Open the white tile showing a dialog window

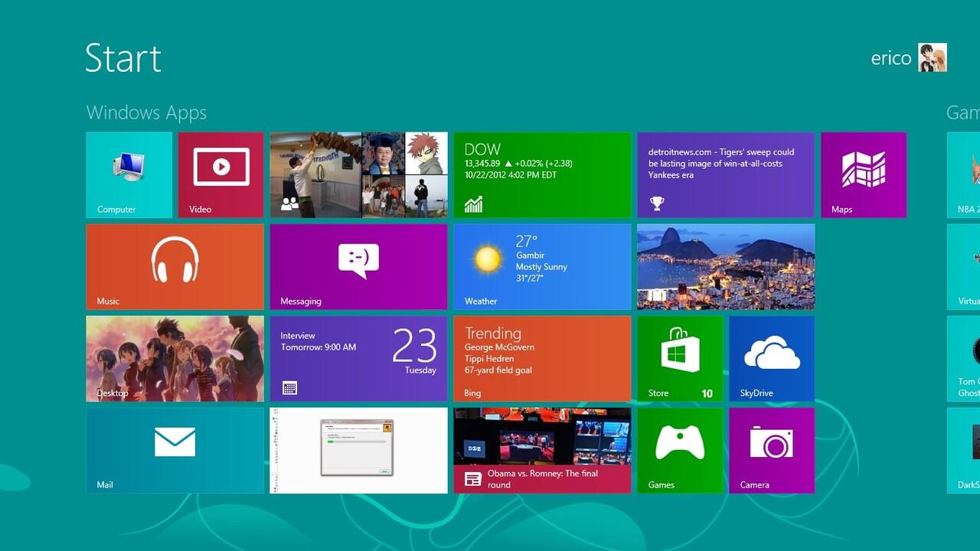coord(358,450)
